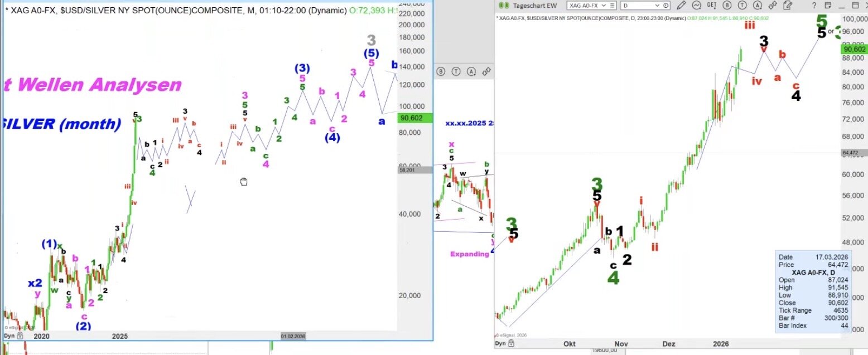Toggle the lock icon on daily chart time axis

(512, 344)
